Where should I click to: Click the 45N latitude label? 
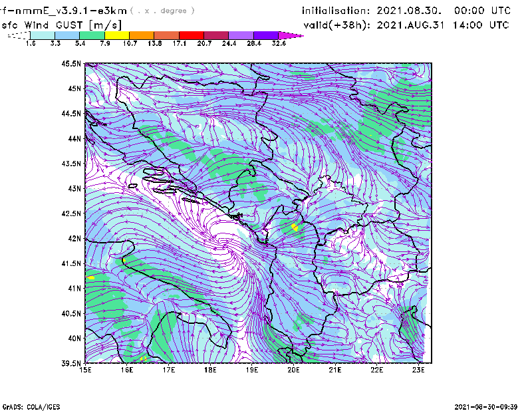pyautogui.click(x=74, y=88)
